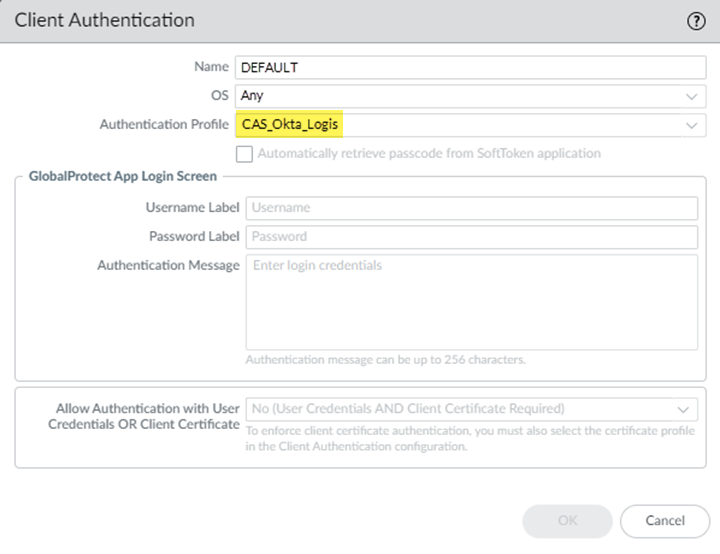Click the GlobalProtect App Login Screen heading
The width and height of the screenshot is (720, 554).
click(123, 177)
